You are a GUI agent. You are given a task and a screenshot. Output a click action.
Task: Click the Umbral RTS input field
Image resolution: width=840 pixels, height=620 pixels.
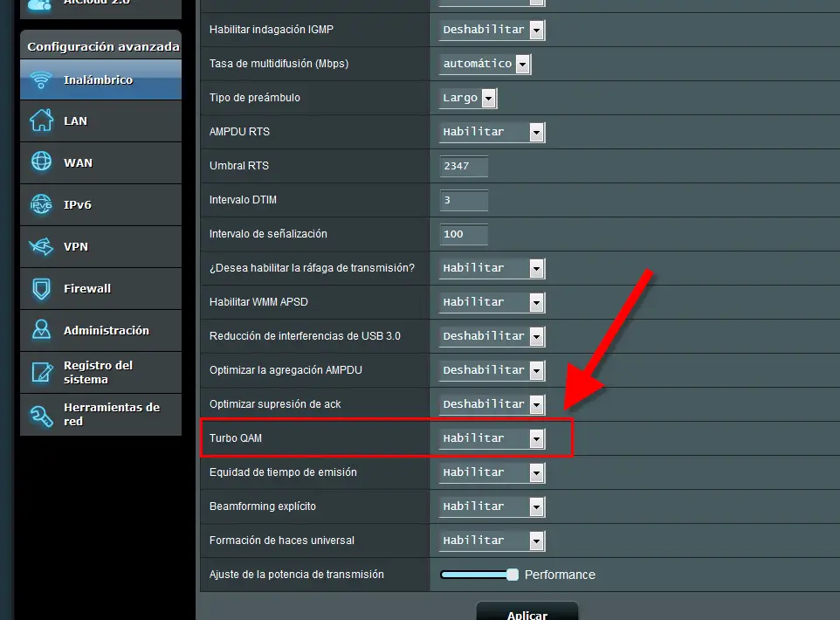coord(464,166)
